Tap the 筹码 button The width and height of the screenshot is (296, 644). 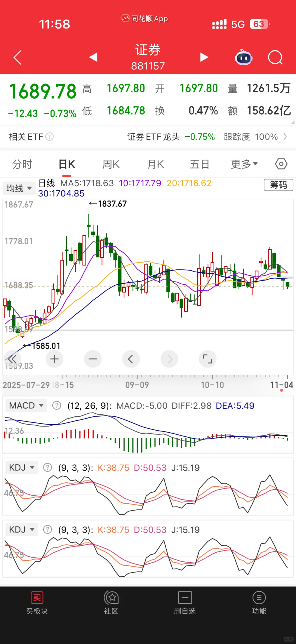click(278, 185)
